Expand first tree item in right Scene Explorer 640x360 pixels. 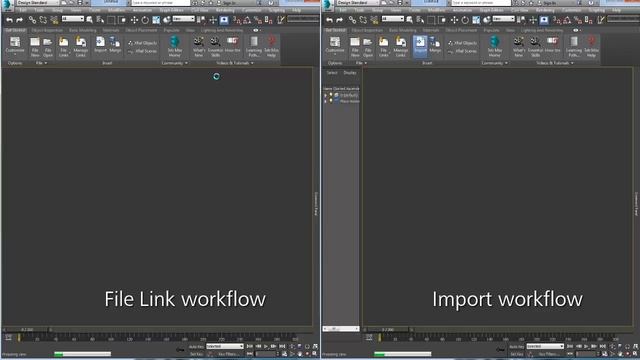coord(325,96)
